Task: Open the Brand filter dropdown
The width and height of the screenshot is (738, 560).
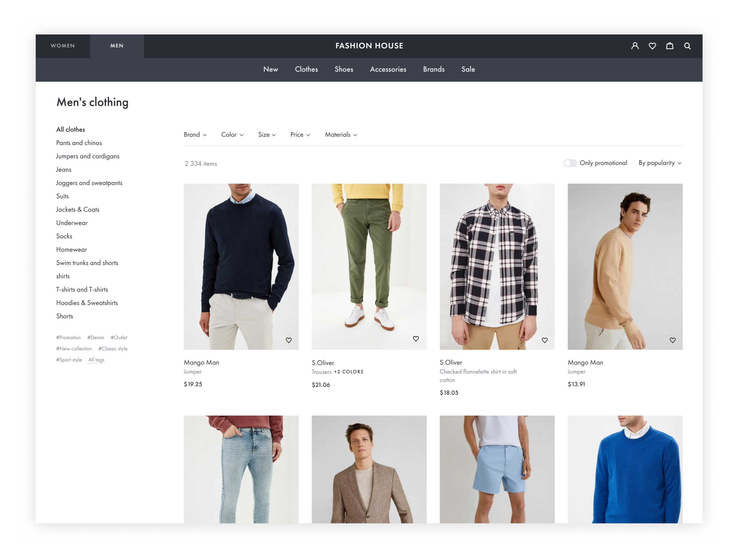Action: (195, 134)
